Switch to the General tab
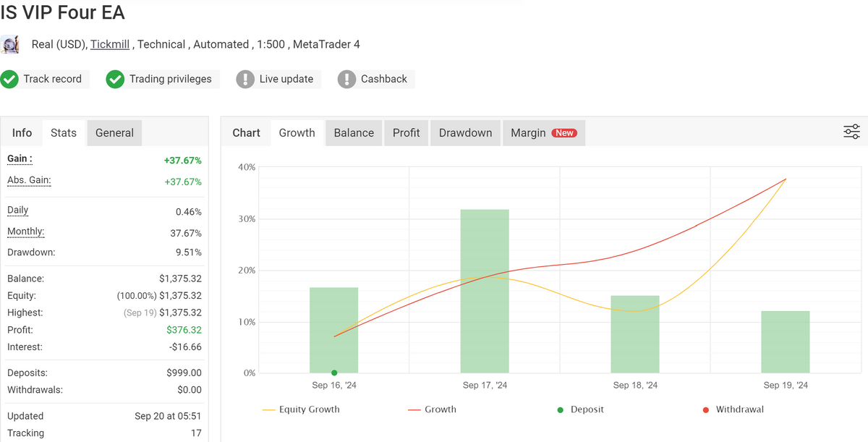868x442 pixels. click(x=114, y=133)
